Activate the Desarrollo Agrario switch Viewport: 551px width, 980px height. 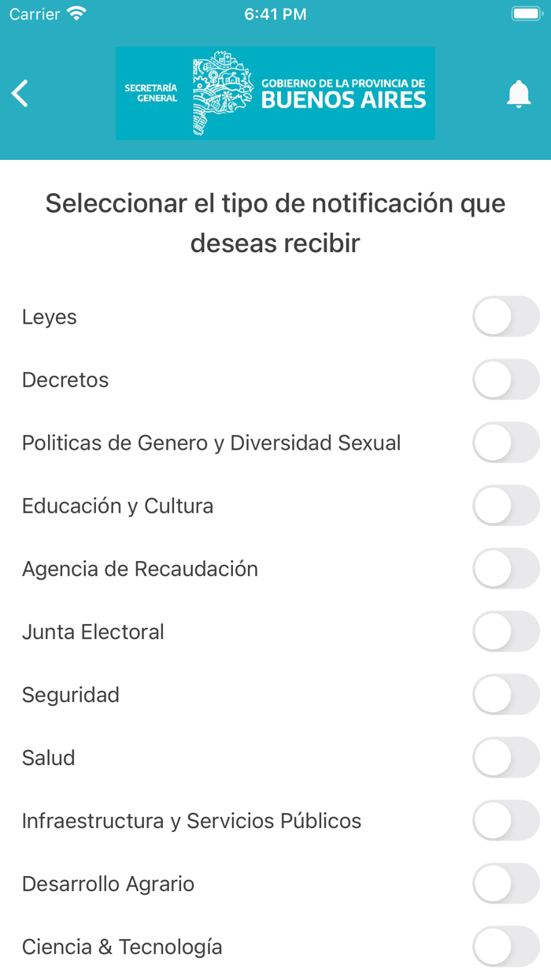(506, 883)
